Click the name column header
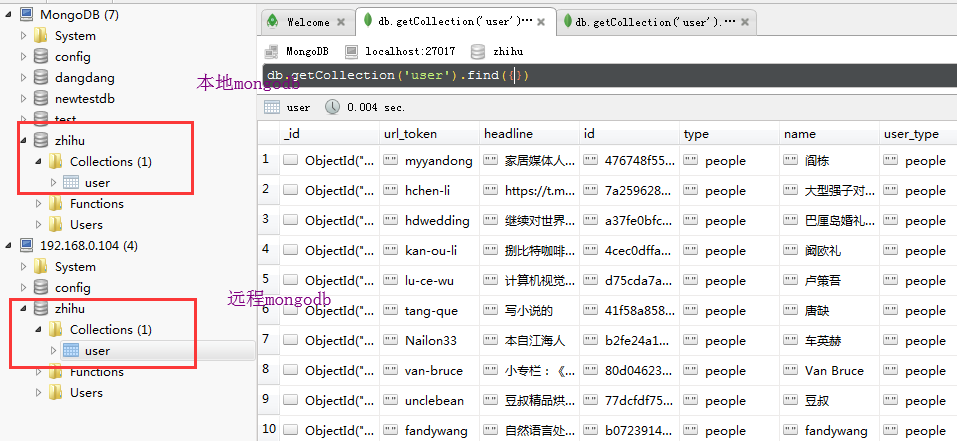The height and width of the screenshot is (441, 957). [829, 134]
